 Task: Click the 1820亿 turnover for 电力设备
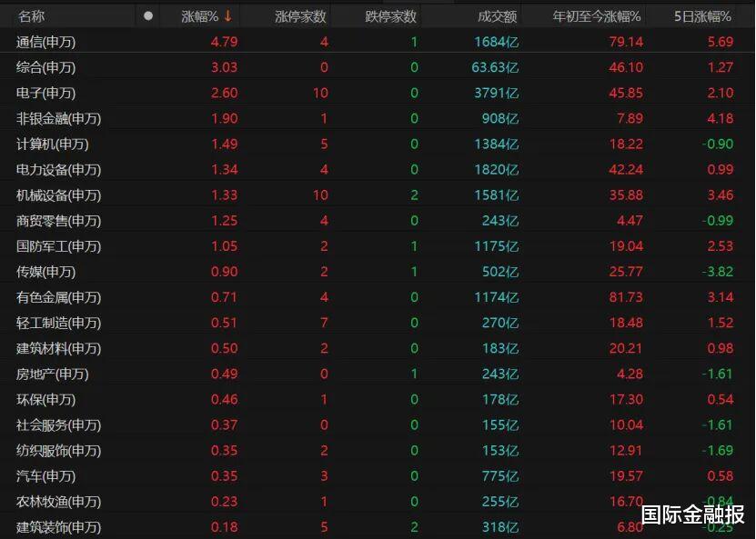coord(496,170)
